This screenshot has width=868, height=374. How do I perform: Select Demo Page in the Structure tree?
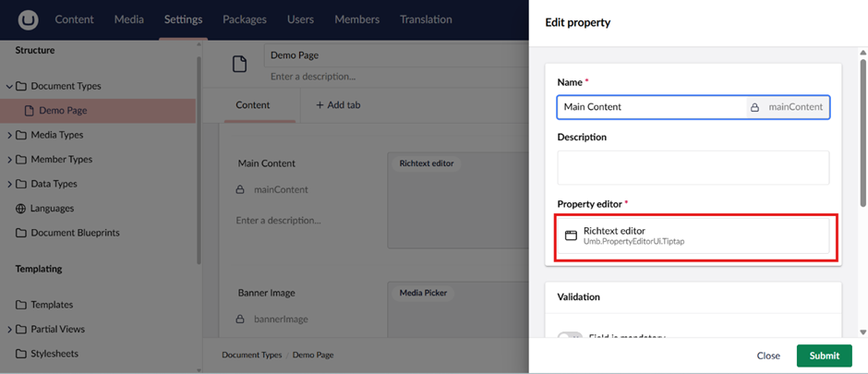[x=63, y=111]
